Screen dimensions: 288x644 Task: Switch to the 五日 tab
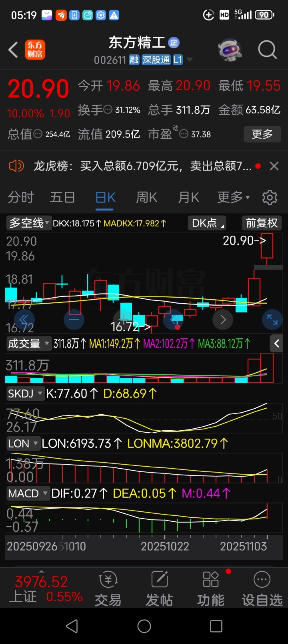tap(62, 197)
